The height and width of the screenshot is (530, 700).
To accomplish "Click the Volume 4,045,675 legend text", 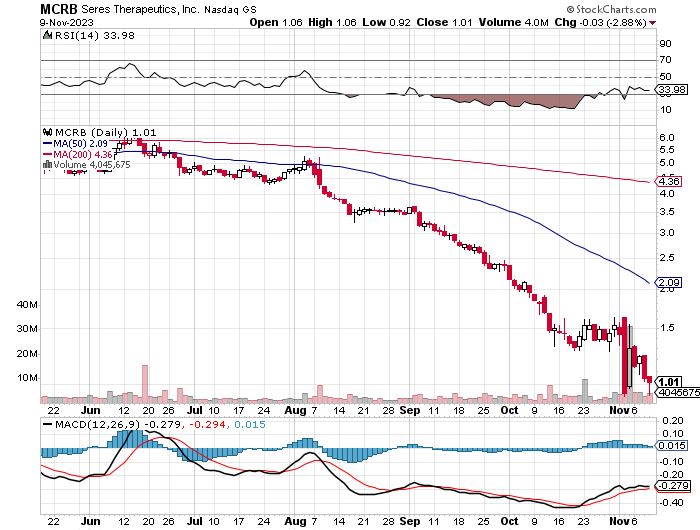I will 92,165.
